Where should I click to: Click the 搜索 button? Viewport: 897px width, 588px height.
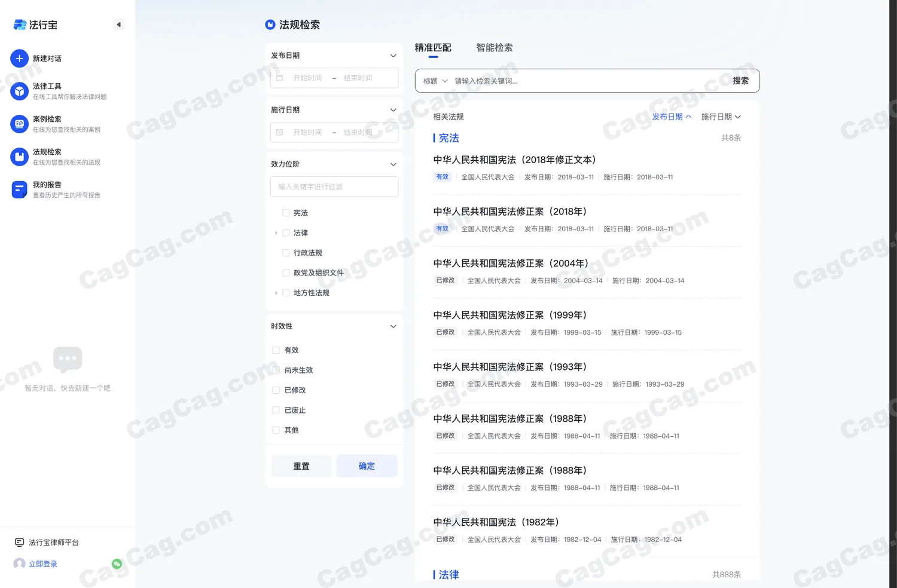coord(740,81)
